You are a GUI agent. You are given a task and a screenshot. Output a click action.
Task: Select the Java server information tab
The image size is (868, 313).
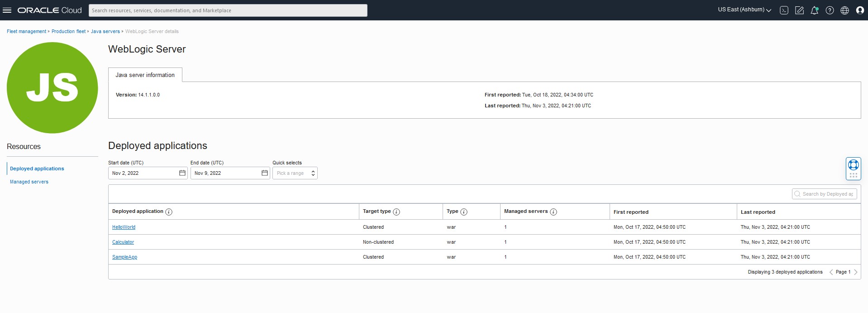coord(145,75)
